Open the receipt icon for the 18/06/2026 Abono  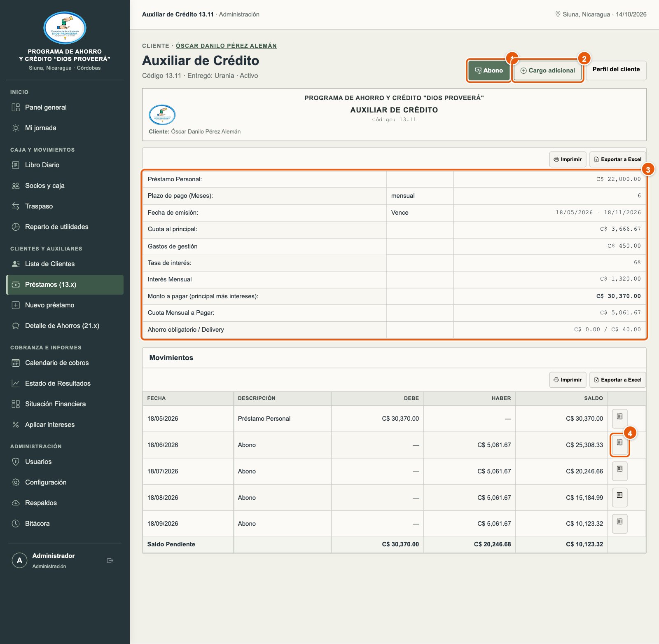(619, 444)
